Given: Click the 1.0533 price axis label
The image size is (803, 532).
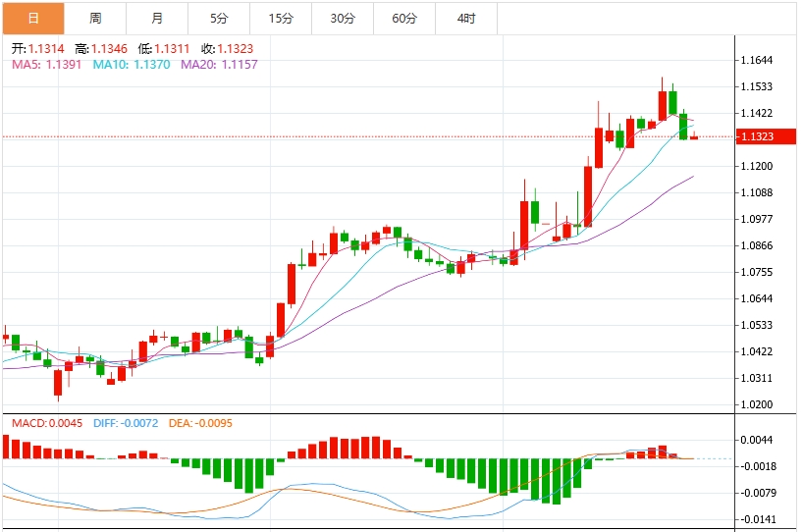Looking at the screenshot, I should (757, 325).
